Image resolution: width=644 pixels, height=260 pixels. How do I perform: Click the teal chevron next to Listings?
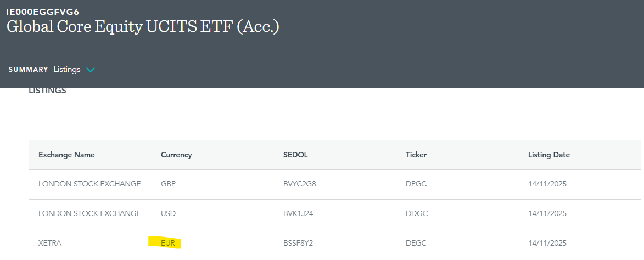click(x=91, y=70)
